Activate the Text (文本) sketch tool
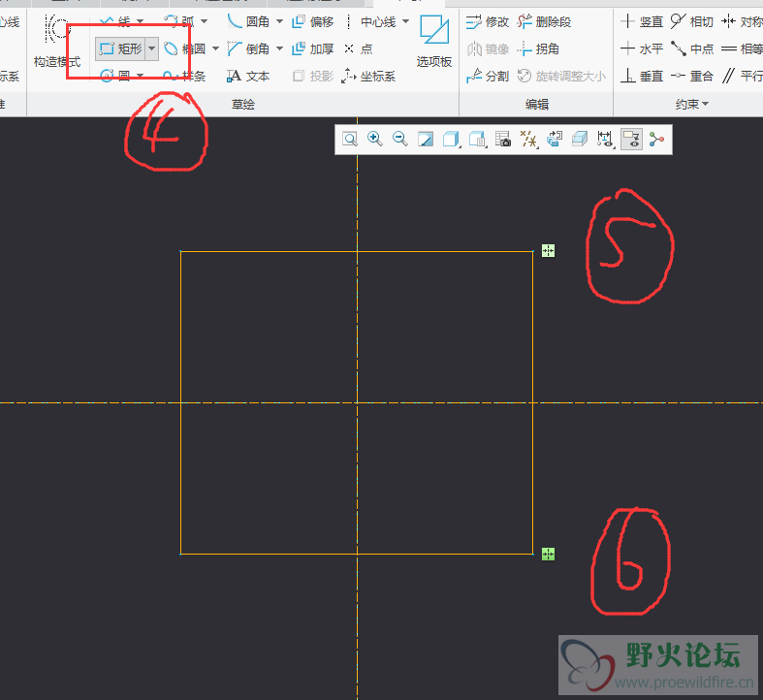This screenshot has height=700, width=763. click(248, 76)
